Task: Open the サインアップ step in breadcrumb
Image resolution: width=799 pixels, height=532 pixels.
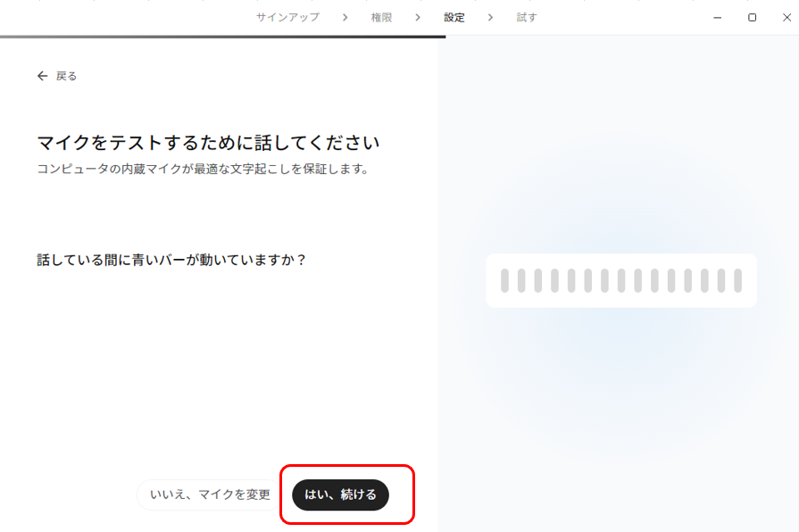Action: pyautogui.click(x=287, y=17)
